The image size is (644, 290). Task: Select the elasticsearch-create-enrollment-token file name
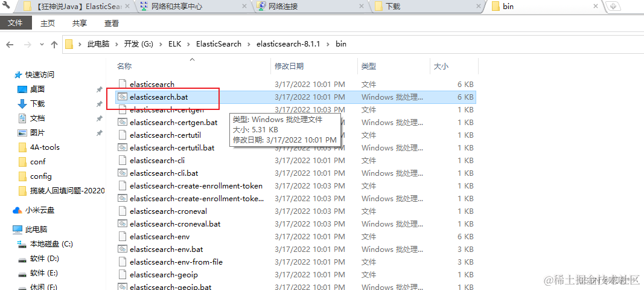(196, 186)
